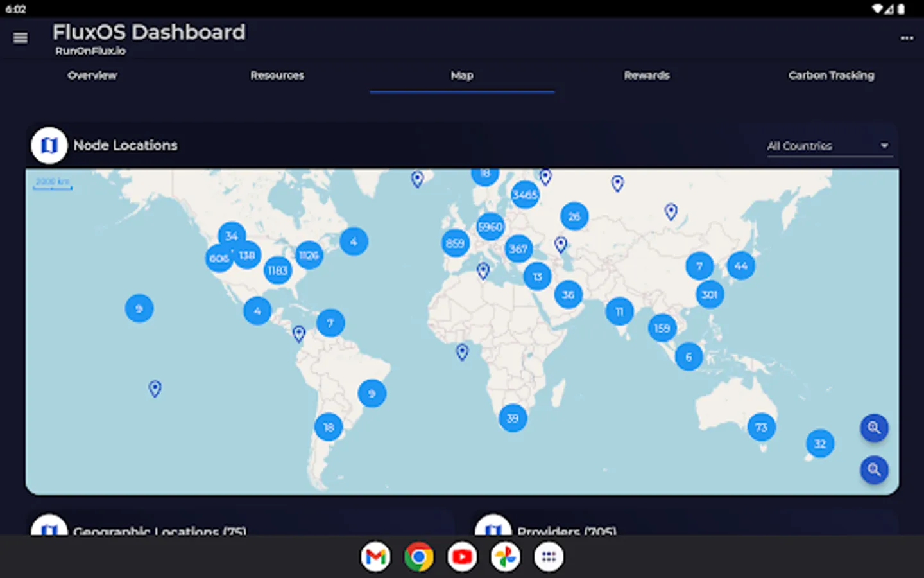Click the FluxOS Dashboard title
This screenshot has width=924, height=578.
click(149, 32)
